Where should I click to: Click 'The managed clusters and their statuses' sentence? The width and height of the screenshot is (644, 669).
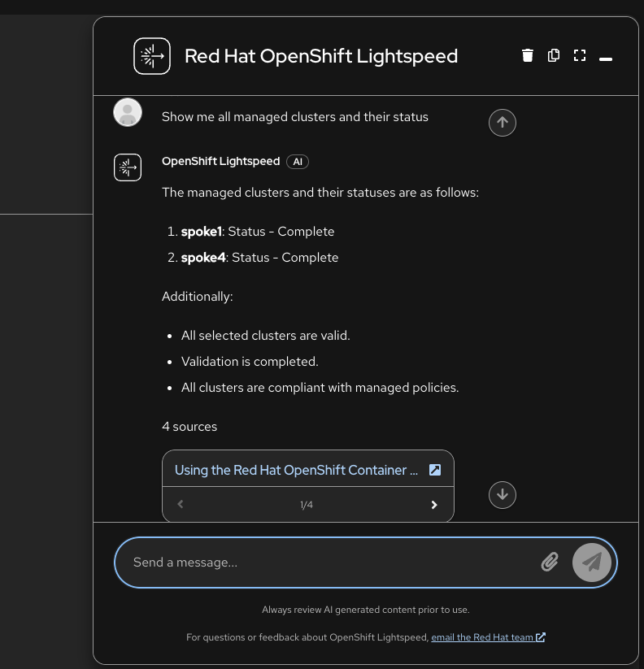320,193
